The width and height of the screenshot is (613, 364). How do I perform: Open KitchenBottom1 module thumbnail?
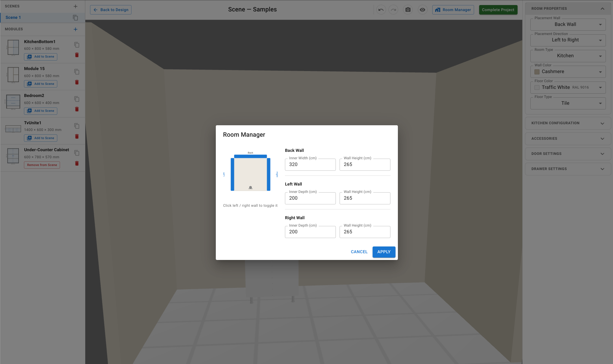pos(13,47)
